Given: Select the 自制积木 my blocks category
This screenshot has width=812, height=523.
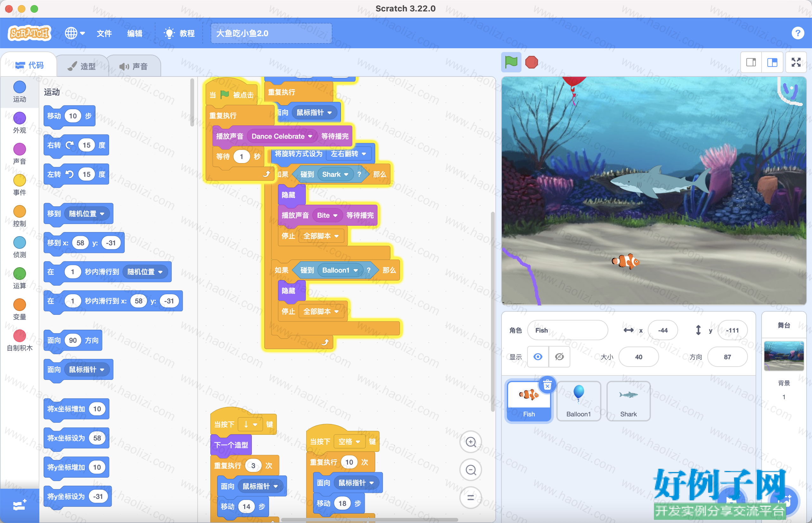Looking at the screenshot, I should pos(19,341).
